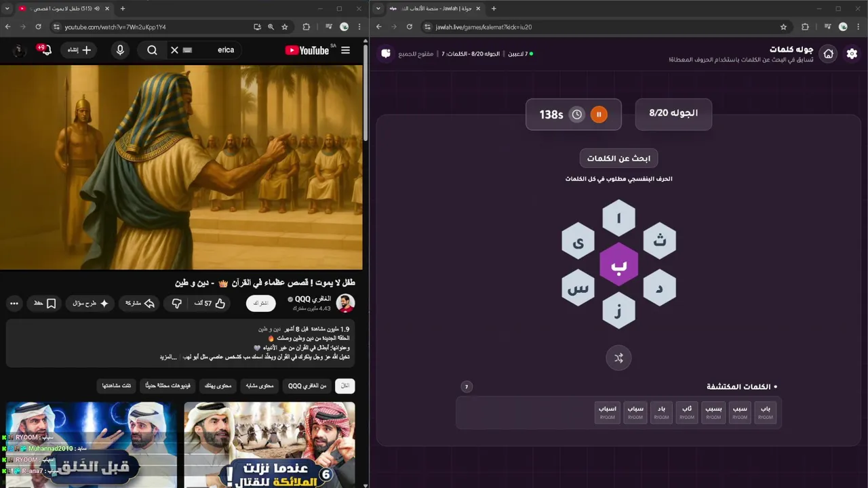Select the محتوى يهمّك chip
The image size is (868, 488).
point(218,386)
